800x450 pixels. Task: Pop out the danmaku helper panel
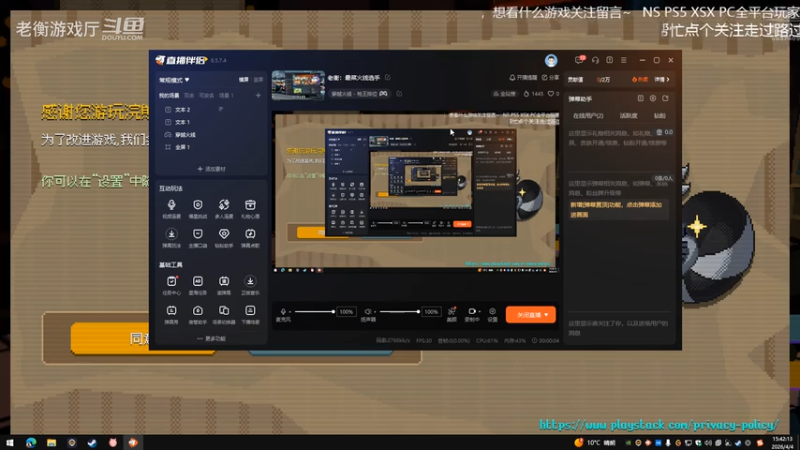pyautogui.click(x=665, y=98)
